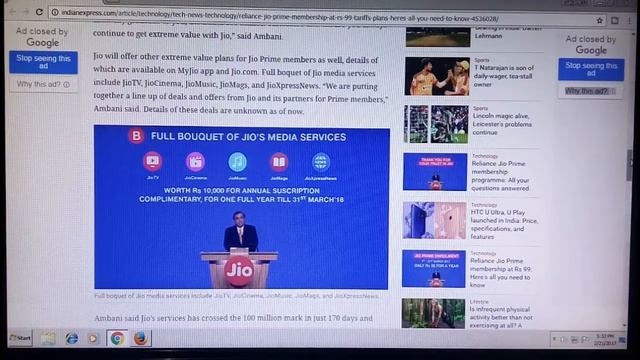The width and height of the screenshot is (640, 360).
Task: Launch Firefox from the taskbar
Action: point(140,338)
